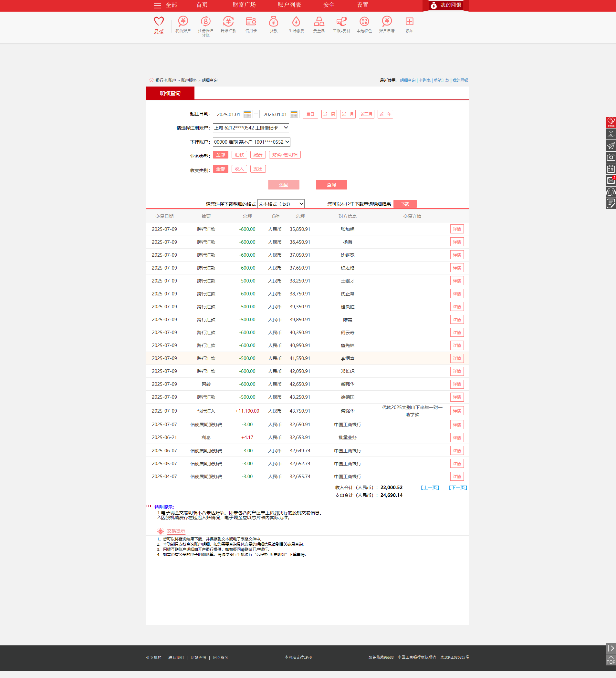Select 收入 income category filter
The height and width of the screenshot is (678, 616).
point(239,169)
